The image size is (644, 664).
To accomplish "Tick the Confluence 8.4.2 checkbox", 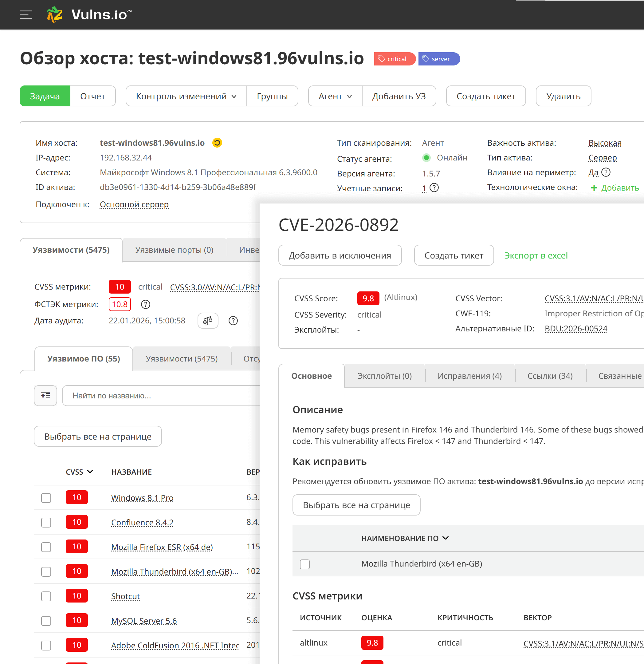I will click(46, 522).
